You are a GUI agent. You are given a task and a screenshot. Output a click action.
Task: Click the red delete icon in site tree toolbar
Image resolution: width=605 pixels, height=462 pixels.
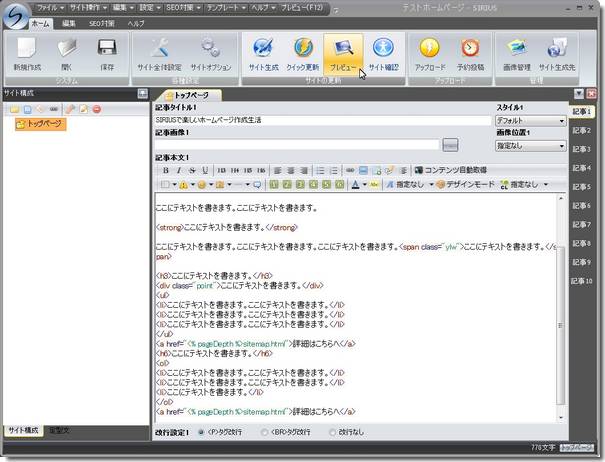[x=97, y=110]
